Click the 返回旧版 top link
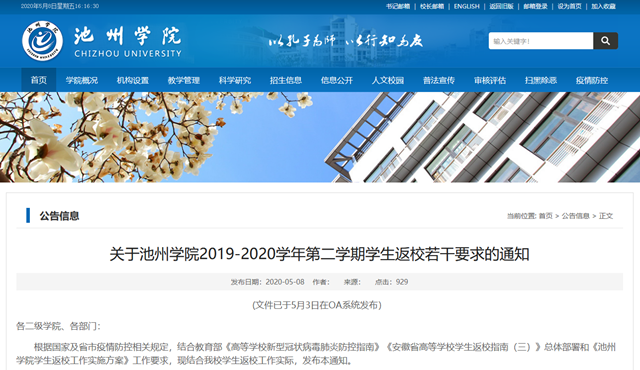Screen dimensions: 640x370 click(501, 6)
